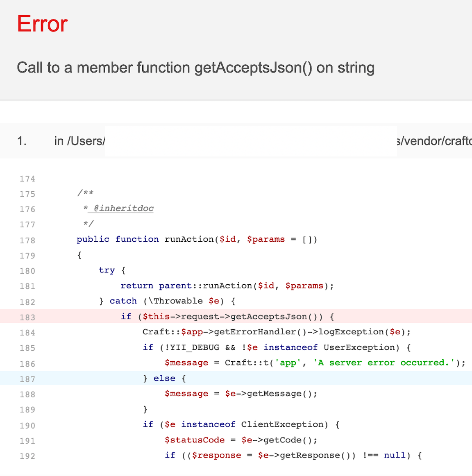Image resolution: width=472 pixels, height=476 pixels.
Task: Click the numbered list item 1 in the trace
Action: pyautogui.click(x=21, y=141)
